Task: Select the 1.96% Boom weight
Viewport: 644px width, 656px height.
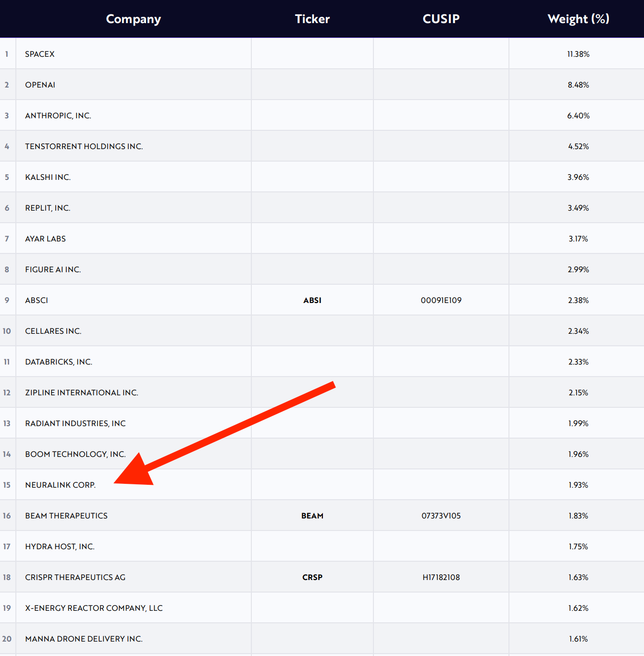Action: pos(578,454)
